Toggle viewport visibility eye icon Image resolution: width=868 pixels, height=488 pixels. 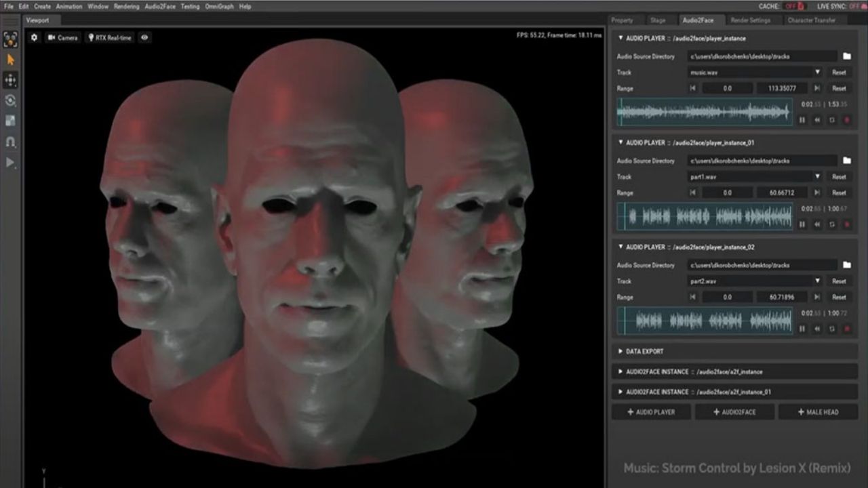click(x=144, y=38)
